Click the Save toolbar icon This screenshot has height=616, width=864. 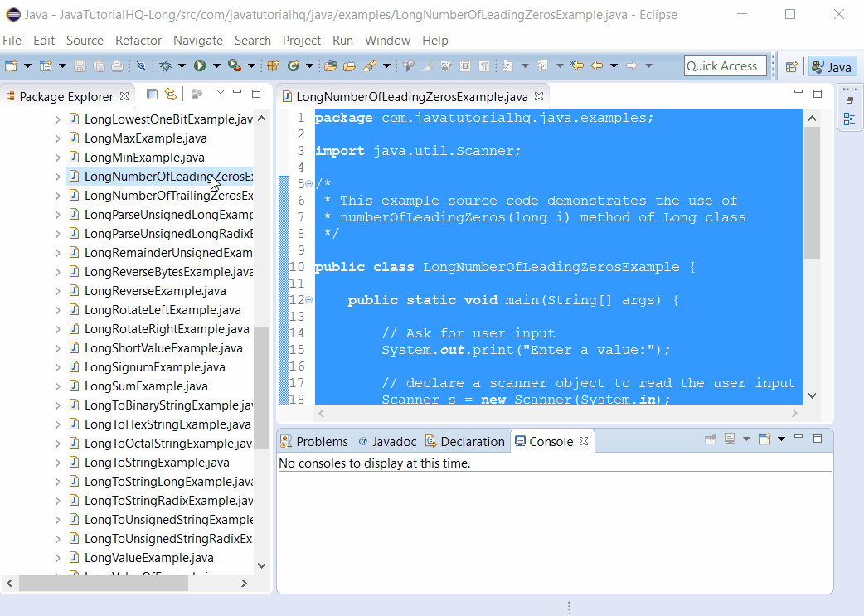pyautogui.click(x=80, y=66)
